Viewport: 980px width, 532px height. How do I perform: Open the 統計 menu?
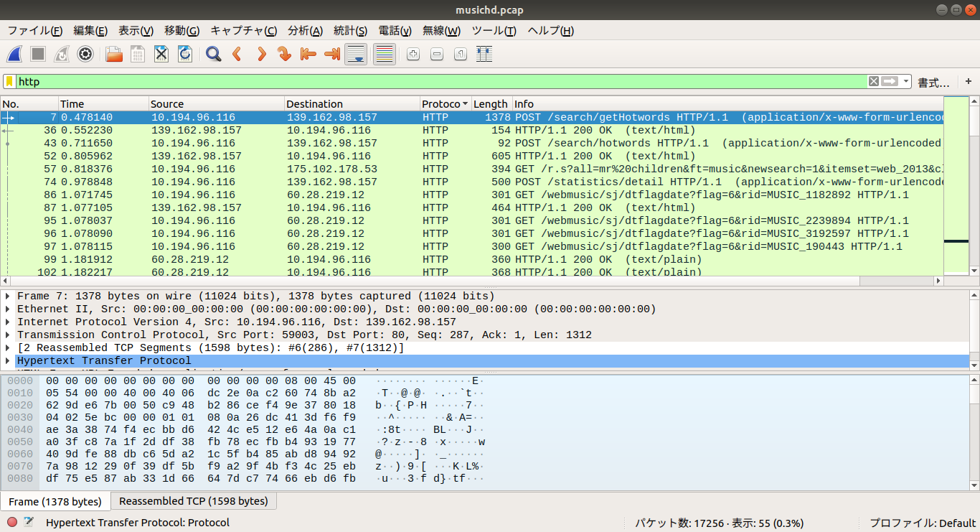(x=350, y=31)
